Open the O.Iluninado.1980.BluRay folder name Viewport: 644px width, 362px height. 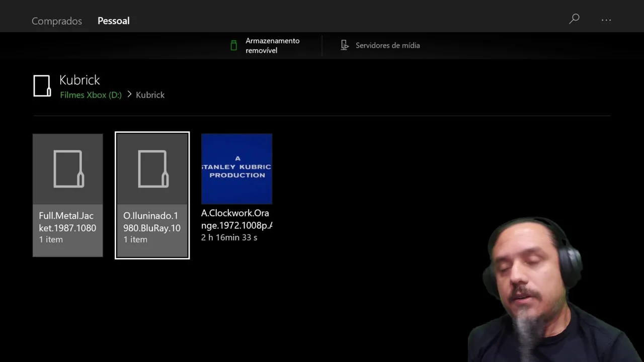152,222
